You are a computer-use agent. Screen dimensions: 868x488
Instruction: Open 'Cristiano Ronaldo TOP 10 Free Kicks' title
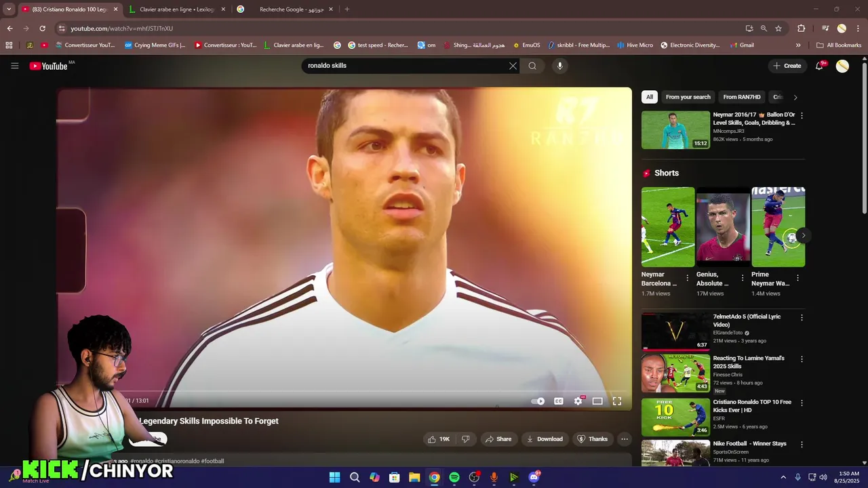752,406
